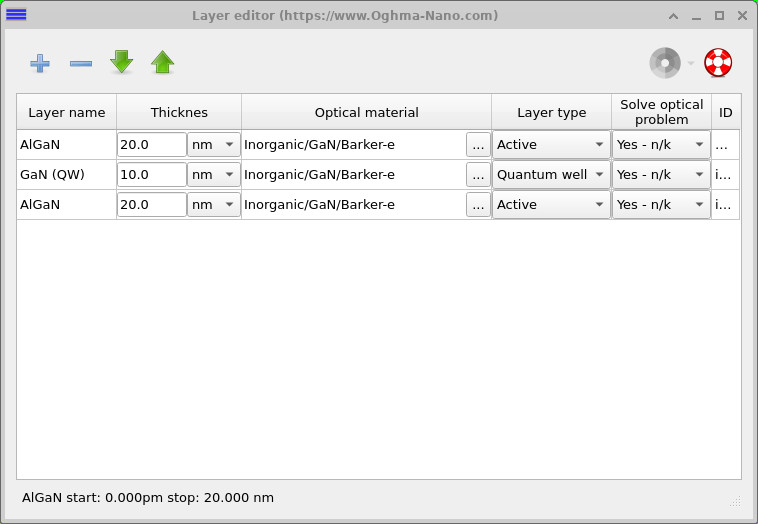Open Active layer type dropdown in first row
This screenshot has width=758, height=524.
551,145
